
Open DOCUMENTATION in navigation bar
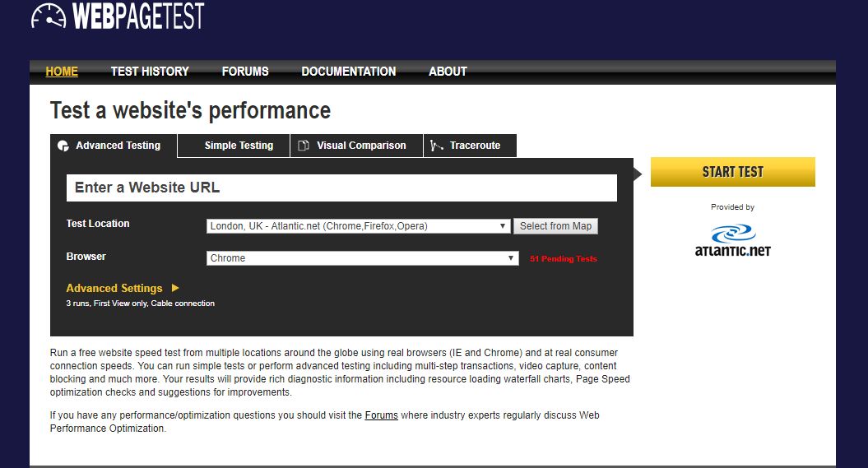(x=349, y=72)
